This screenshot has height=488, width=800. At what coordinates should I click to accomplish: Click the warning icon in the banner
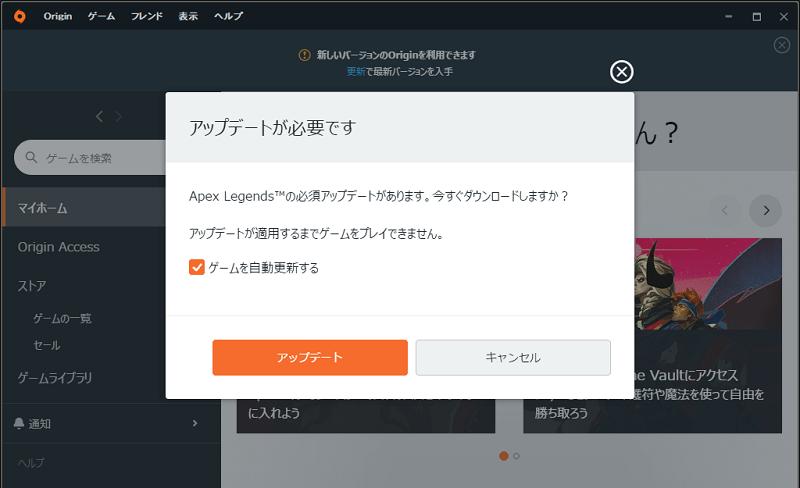click(x=304, y=55)
